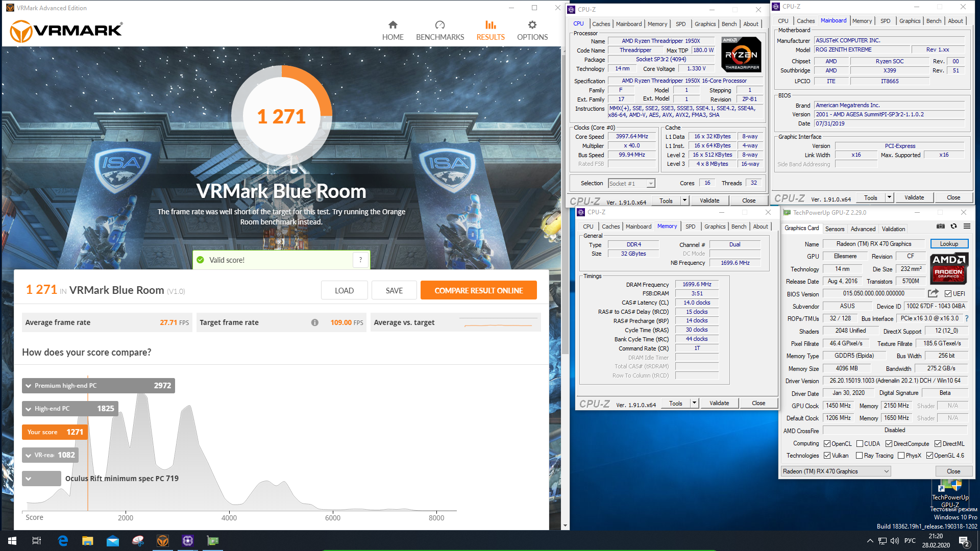Screen dimensions: 980x551
Task: Toggle the OpenGL 4.6 checkbox
Action: coord(930,456)
